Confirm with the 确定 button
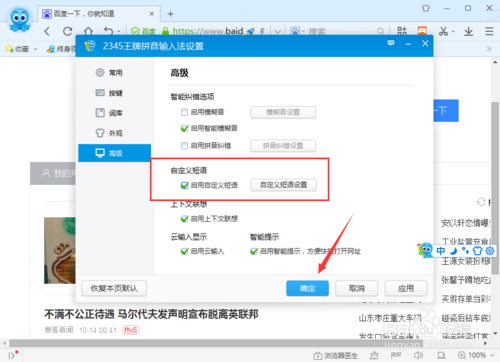Image resolution: width=500 pixels, height=362 pixels. point(307,288)
